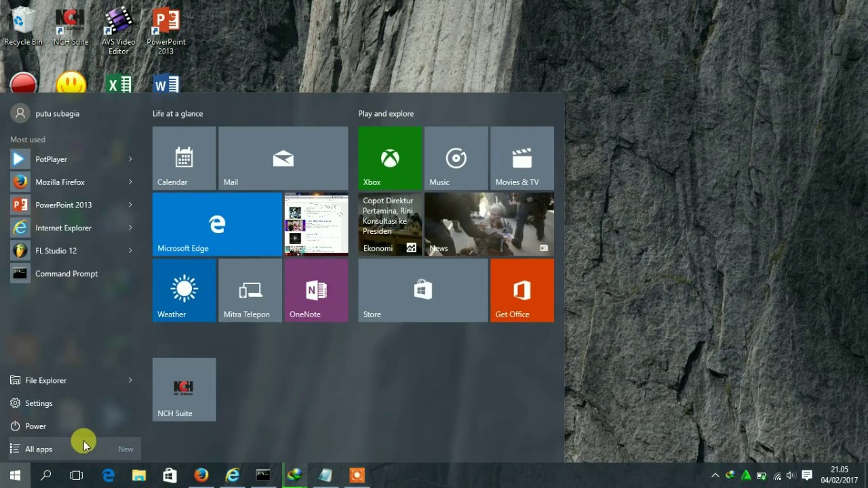The width and height of the screenshot is (868, 488).
Task: Open the Movies & TV tile
Action: [522, 158]
